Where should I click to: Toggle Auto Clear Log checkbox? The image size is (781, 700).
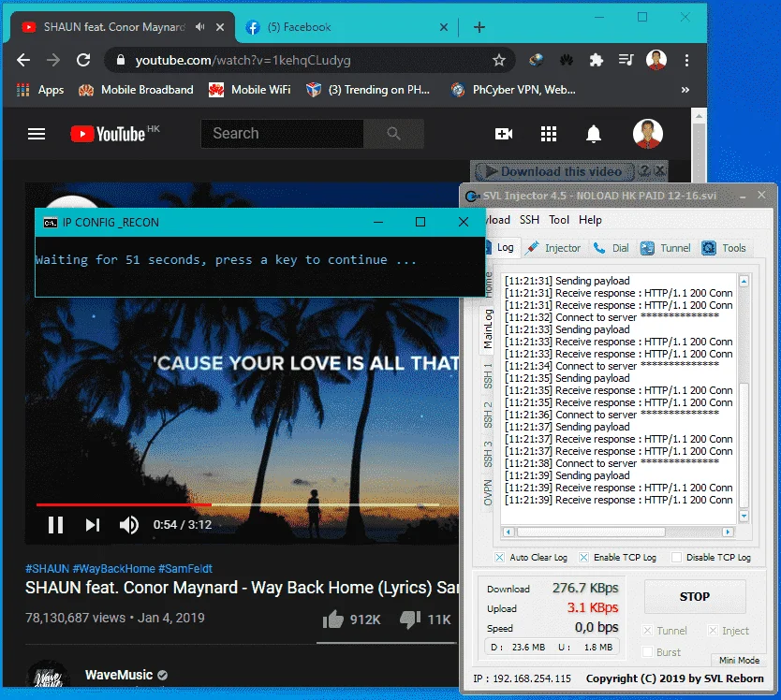coord(499,557)
